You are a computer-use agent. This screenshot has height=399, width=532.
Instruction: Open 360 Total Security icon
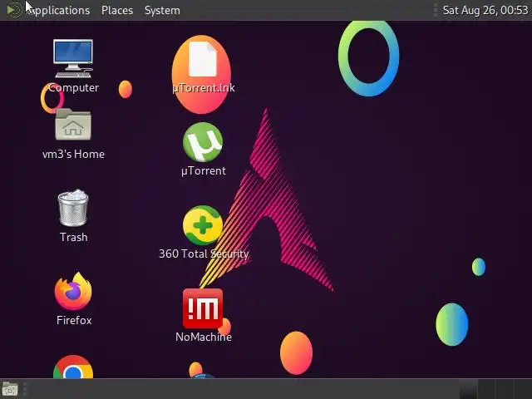click(203, 225)
